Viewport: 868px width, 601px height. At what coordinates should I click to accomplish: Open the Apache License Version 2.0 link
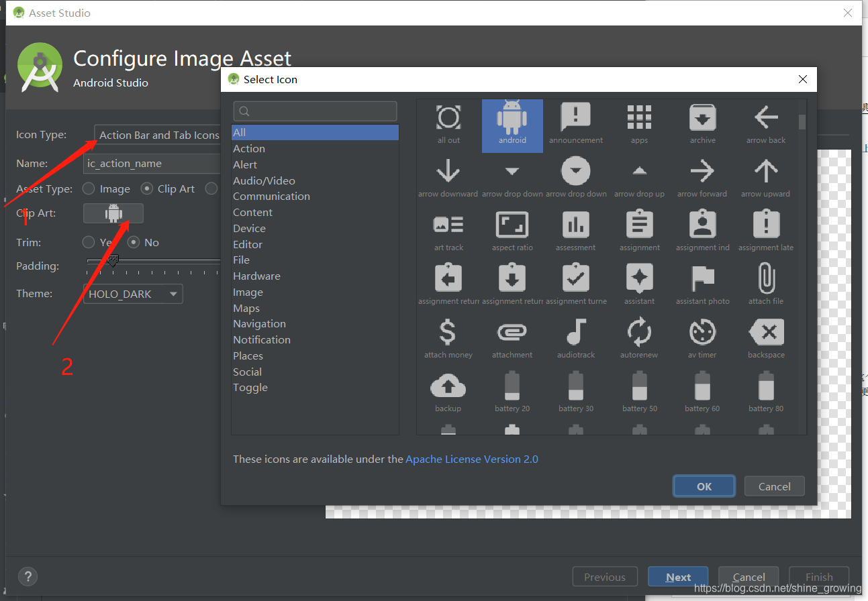pyautogui.click(x=472, y=459)
